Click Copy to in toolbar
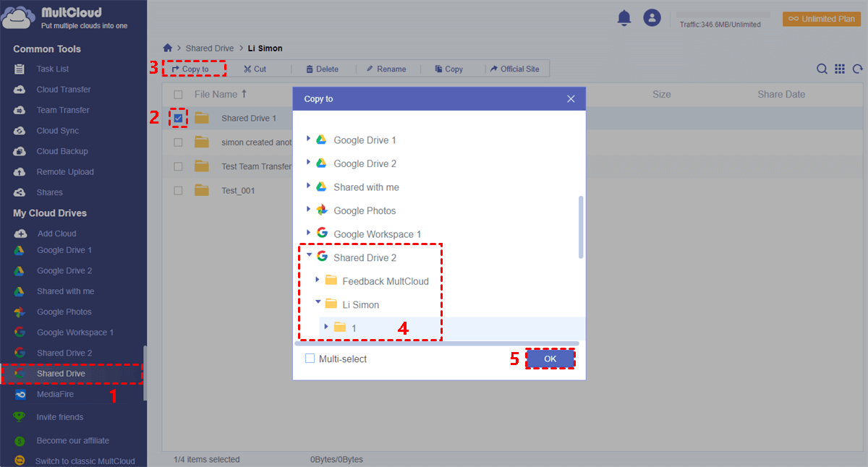 tap(190, 69)
